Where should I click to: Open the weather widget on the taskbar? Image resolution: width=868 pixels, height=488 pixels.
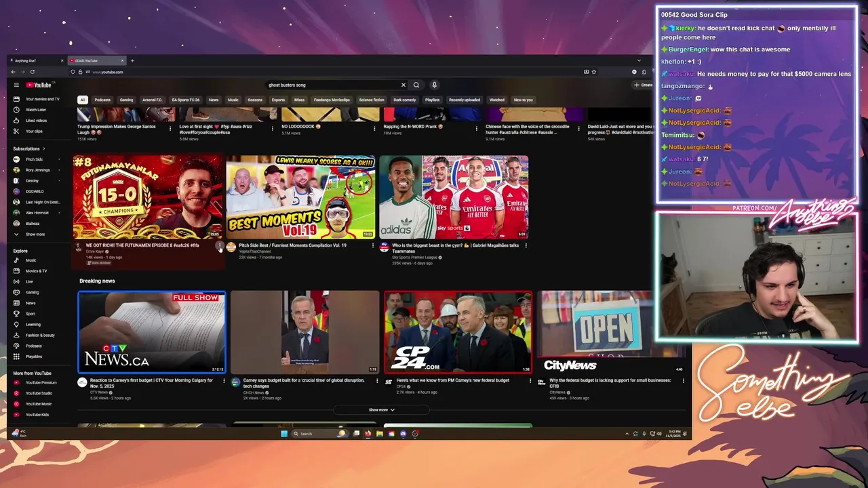tap(19, 434)
